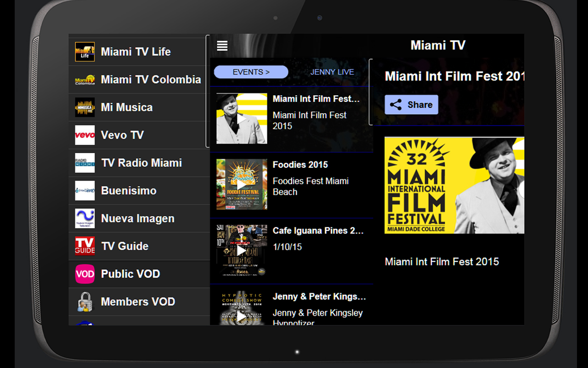Select the Nueva Imagen Television icon

coord(85,218)
